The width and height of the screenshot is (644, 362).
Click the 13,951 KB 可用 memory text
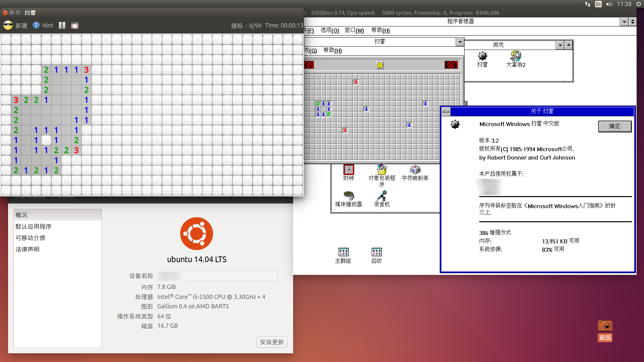[x=560, y=241]
